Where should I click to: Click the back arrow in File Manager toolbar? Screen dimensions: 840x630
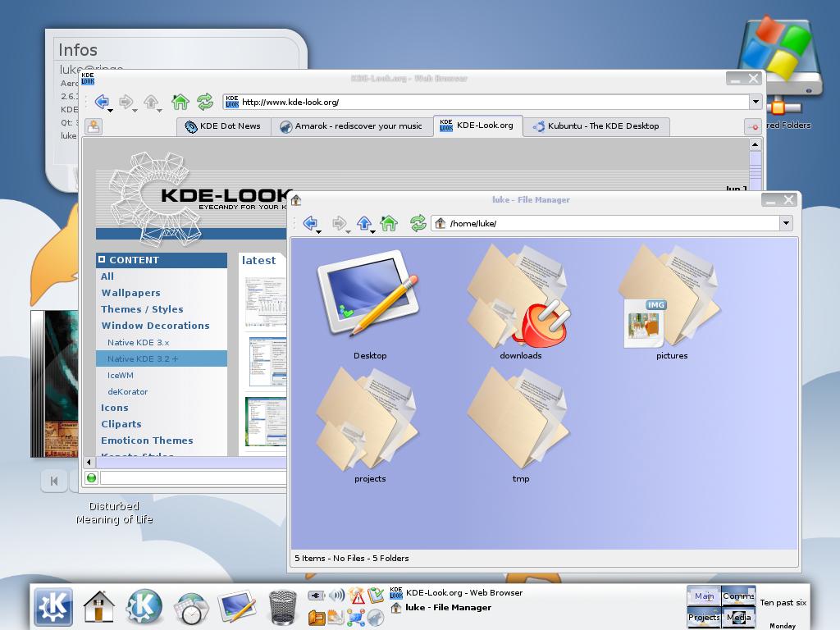[x=309, y=222]
